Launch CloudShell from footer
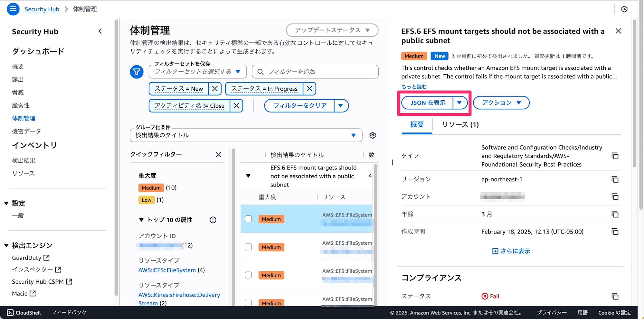644x319 pixels. point(24,313)
